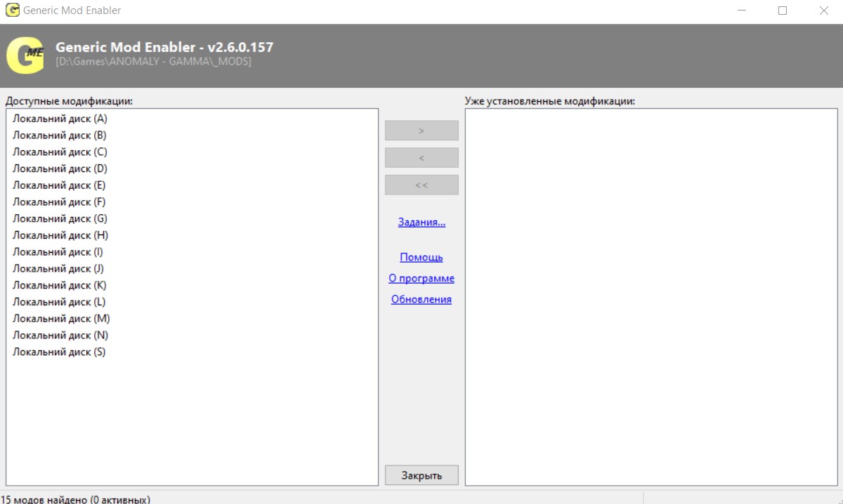Click the 'Закрыть' button

(x=421, y=475)
